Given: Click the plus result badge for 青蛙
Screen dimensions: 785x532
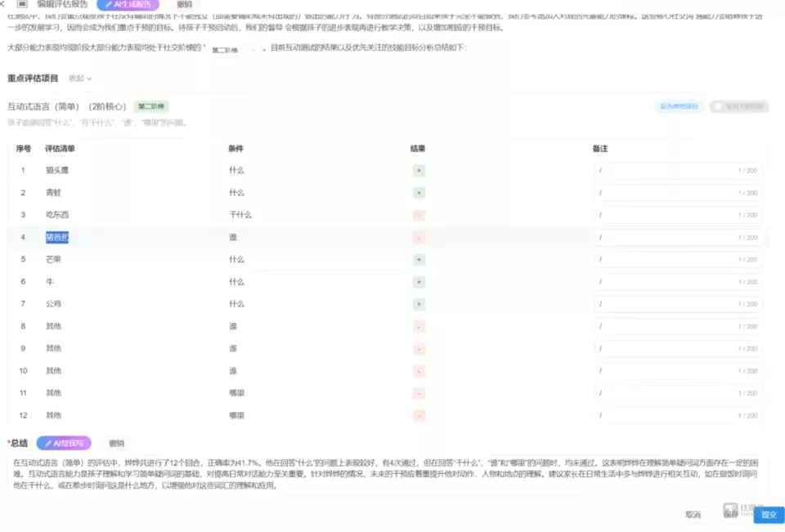Looking at the screenshot, I should click(419, 193).
